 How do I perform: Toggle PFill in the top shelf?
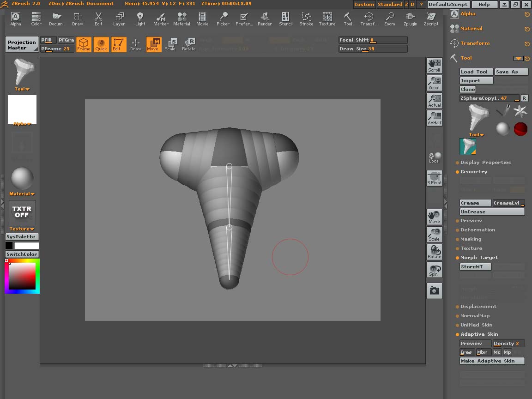tap(47, 40)
